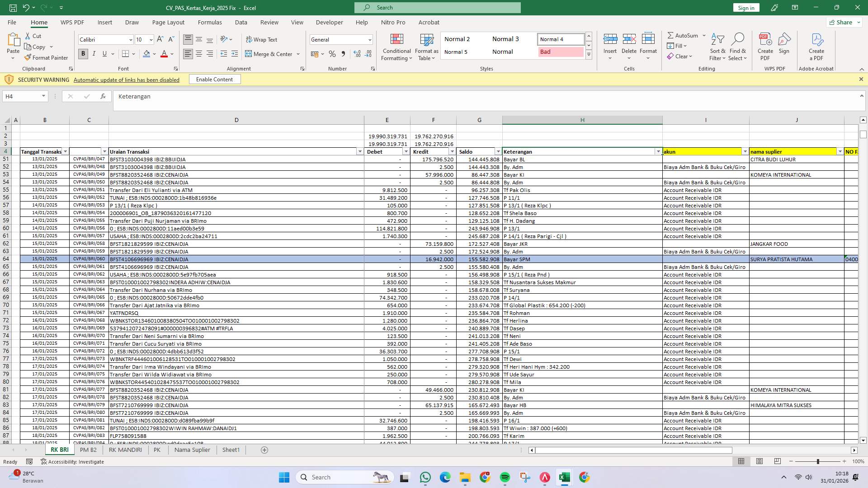868x488 pixels.
Task: Open the filter dropdown on Keterangan column
Action: coord(658,151)
